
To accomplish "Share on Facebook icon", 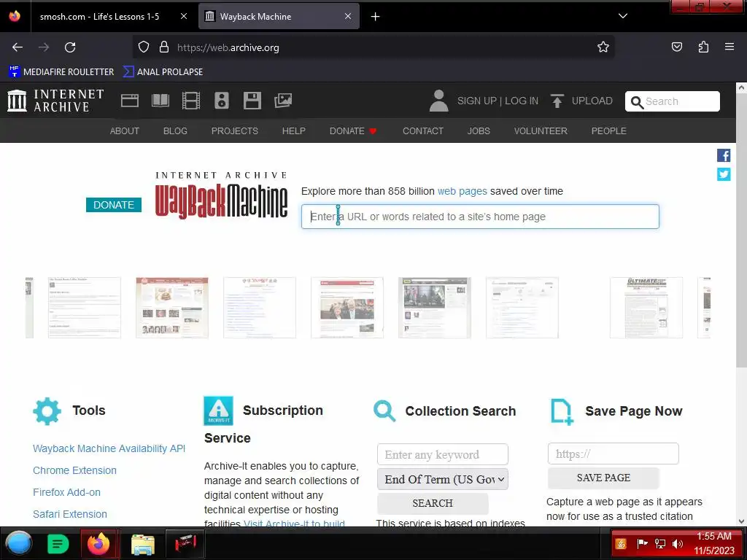I will click(724, 155).
